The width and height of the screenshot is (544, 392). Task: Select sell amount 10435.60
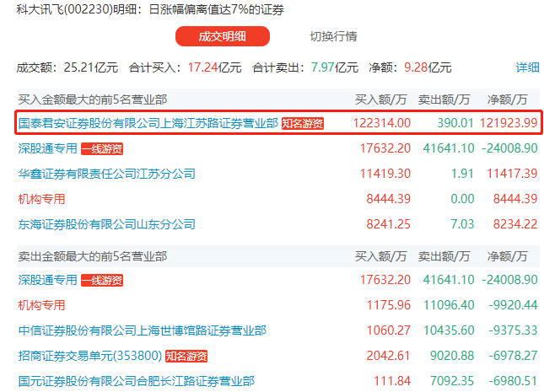point(449,330)
